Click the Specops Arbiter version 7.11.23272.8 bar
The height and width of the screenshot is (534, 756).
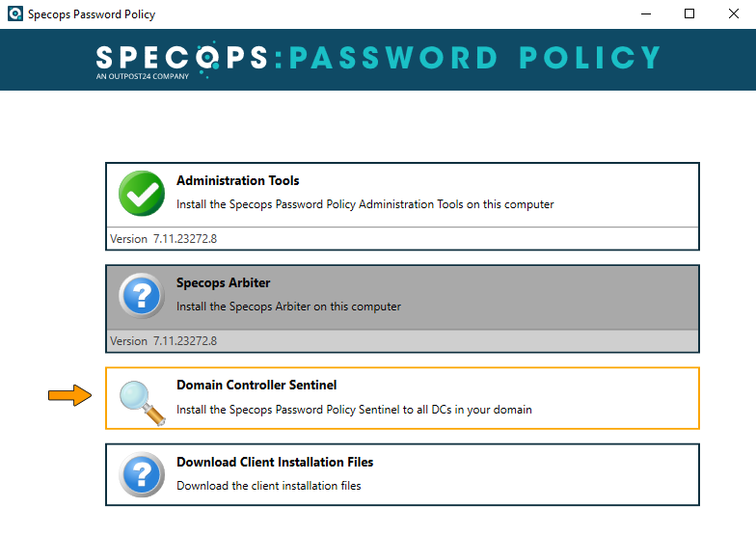[x=402, y=341]
